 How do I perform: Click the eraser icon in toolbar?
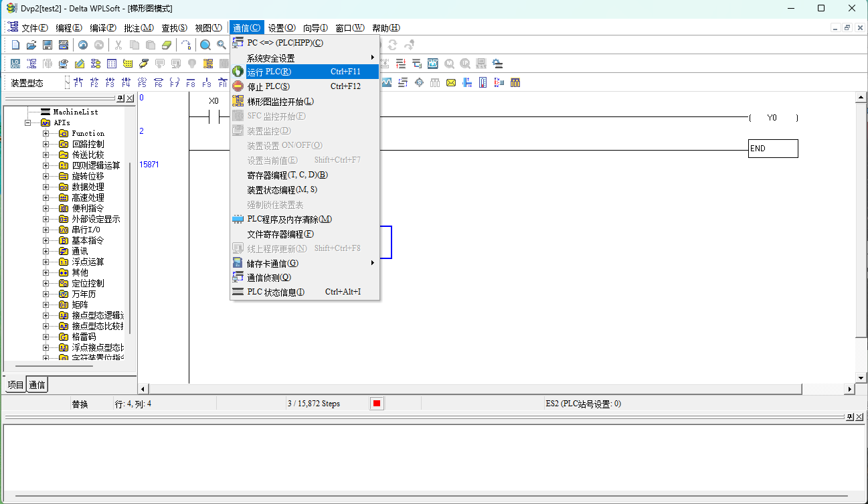[167, 45]
